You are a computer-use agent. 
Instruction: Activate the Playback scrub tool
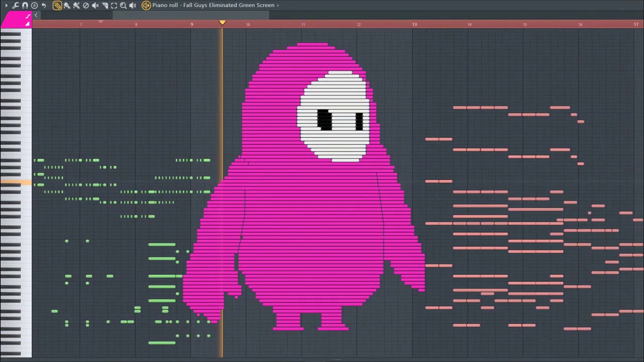(133, 6)
